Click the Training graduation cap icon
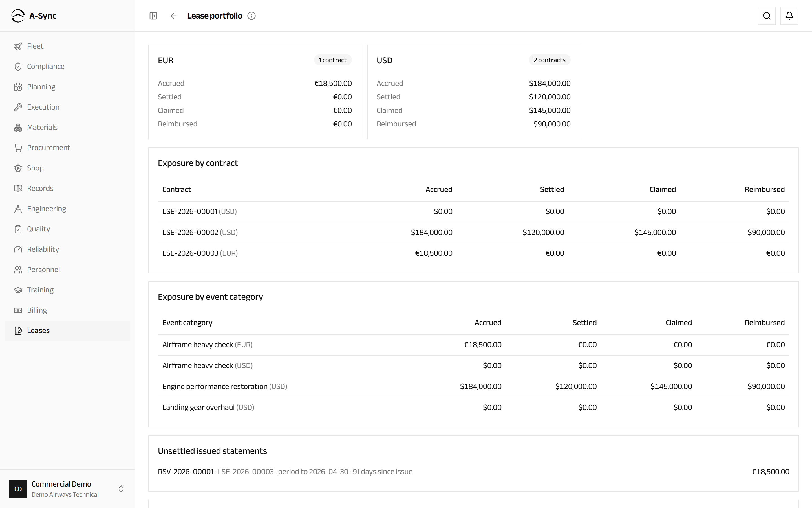 point(18,290)
